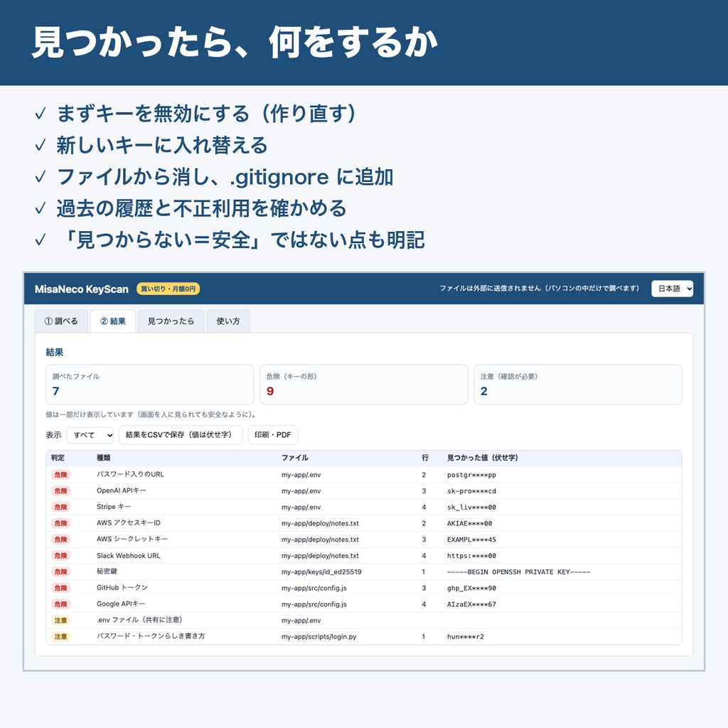The image size is (728, 728).
Task: Click the 判定 column header
Action: [58, 458]
